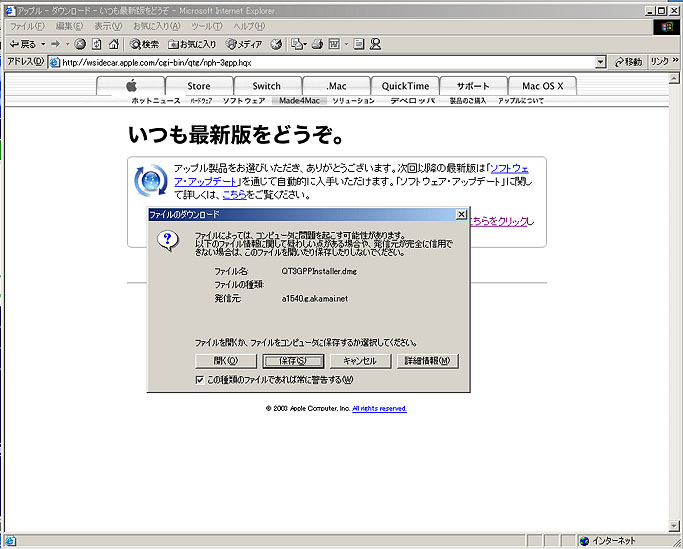
Task: Close the file download dialog
Action: point(461,215)
